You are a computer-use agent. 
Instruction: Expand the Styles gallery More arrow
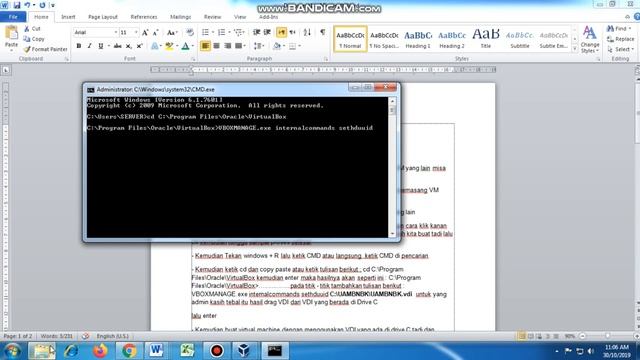[575, 49]
